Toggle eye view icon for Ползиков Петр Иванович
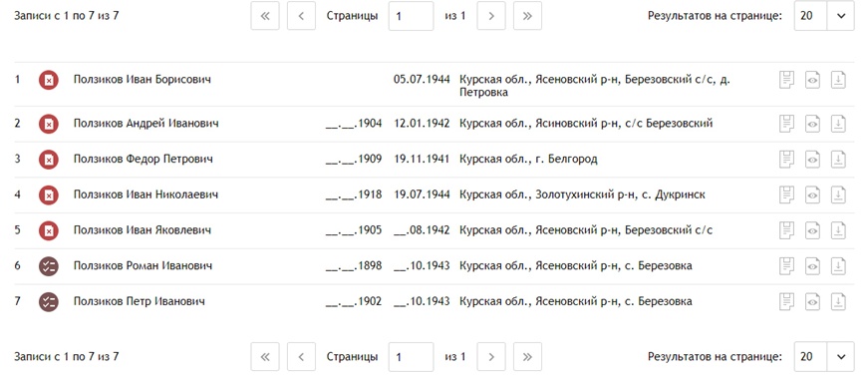 pos(812,302)
